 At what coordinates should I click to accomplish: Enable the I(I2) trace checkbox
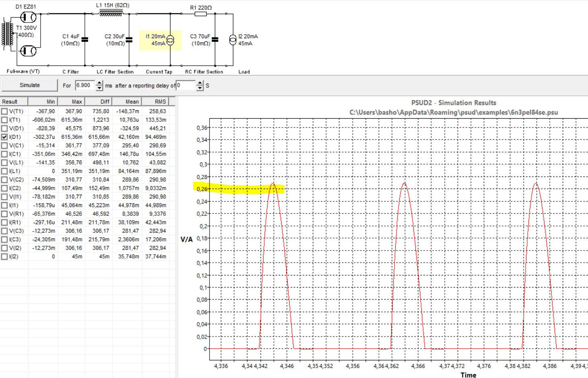coord(4,257)
